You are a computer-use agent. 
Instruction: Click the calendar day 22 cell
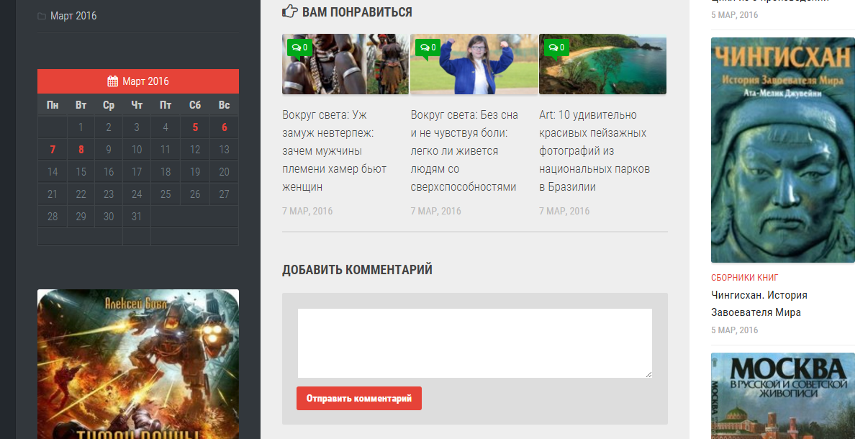pyautogui.click(x=81, y=194)
